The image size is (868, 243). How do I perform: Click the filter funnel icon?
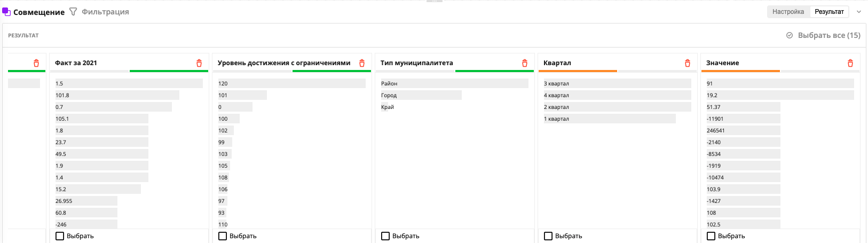(73, 12)
